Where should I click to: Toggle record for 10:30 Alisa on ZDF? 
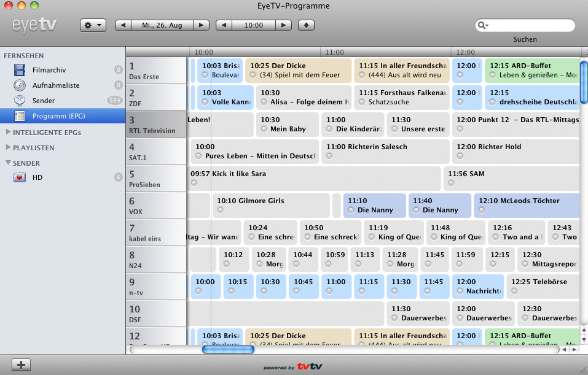264,102
